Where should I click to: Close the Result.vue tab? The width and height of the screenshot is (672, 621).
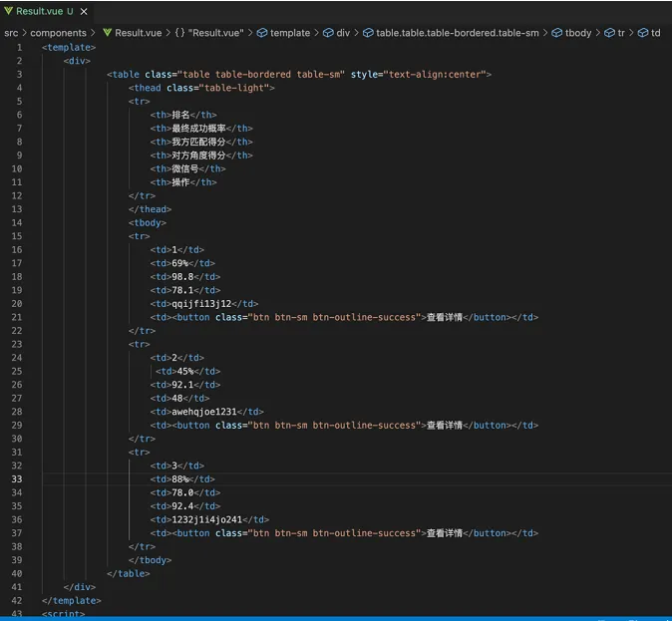84,12
